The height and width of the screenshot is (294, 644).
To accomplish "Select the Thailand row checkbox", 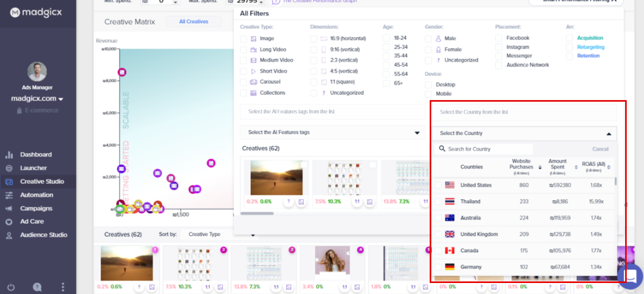I will pyautogui.click(x=438, y=201).
